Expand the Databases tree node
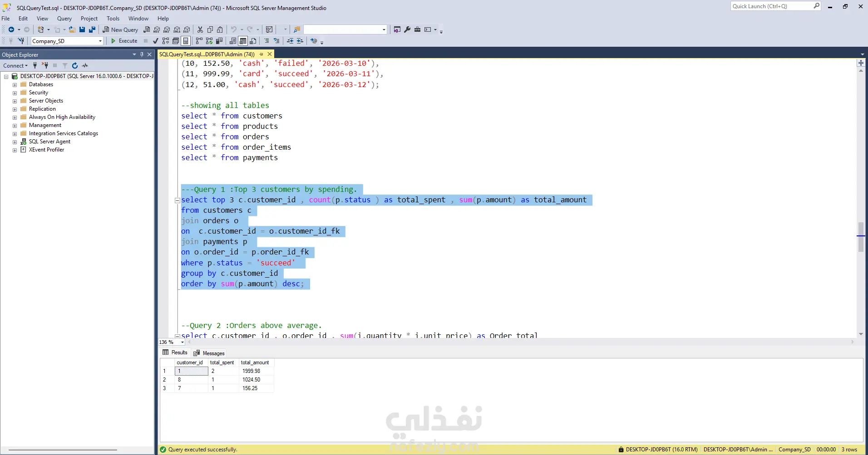The height and width of the screenshot is (455, 868). 15,84
